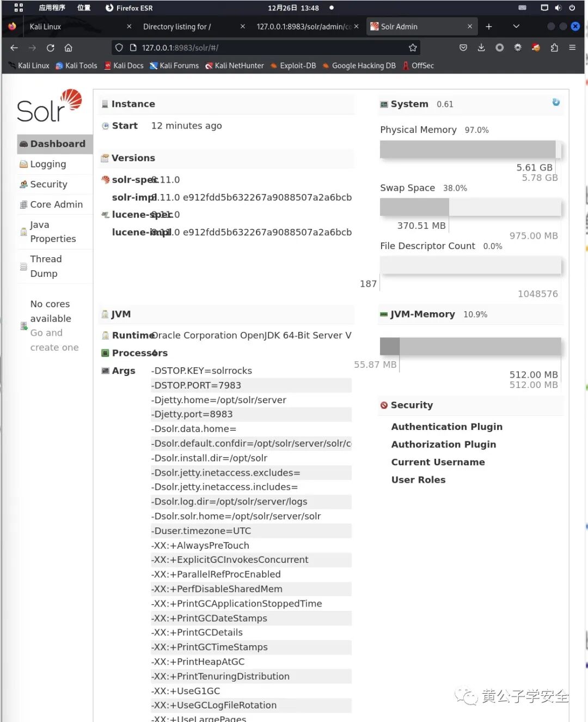588x722 pixels.
Task: Close the Directory listing tab
Action: tap(243, 27)
